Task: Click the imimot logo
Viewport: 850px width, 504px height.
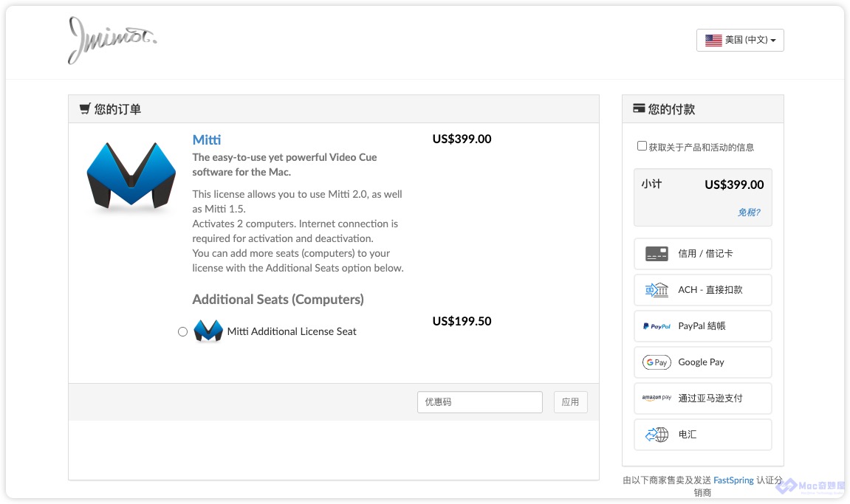Action: pos(112,41)
